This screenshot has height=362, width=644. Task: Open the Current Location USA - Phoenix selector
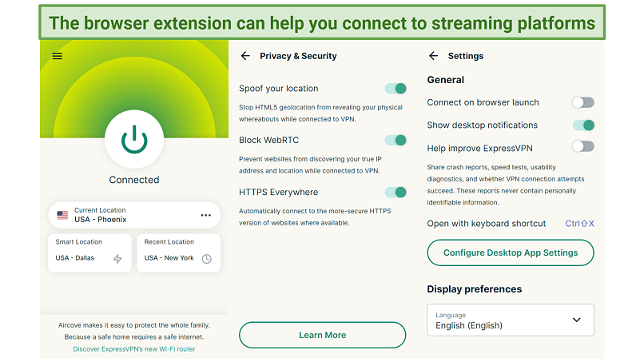[134, 215]
